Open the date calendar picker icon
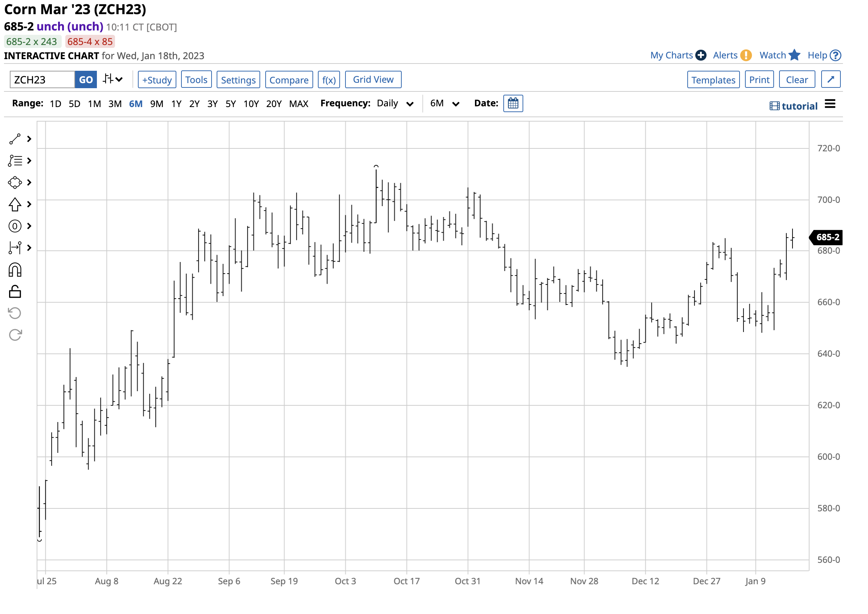868x614 pixels. pyautogui.click(x=513, y=103)
